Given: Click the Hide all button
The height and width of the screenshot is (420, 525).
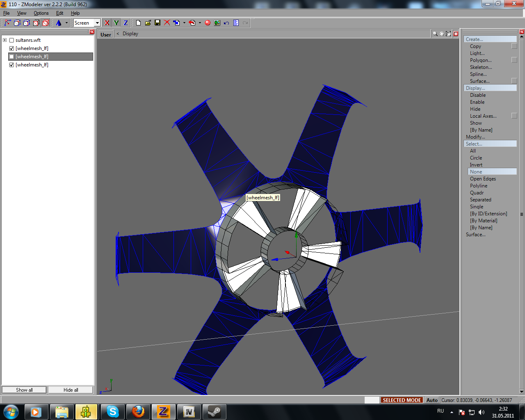Looking at the screenshot, I should click(x=71, y=390).
